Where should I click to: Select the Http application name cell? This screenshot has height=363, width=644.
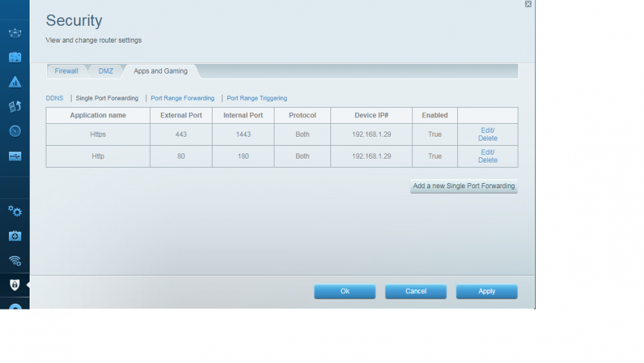[x=98, y=156]
